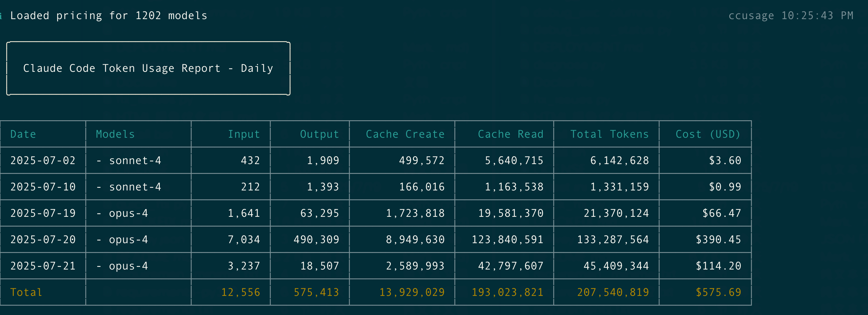This screenshot has height=315, width=868.
Task: Select the output value 1,909
Action: [323, 160]
